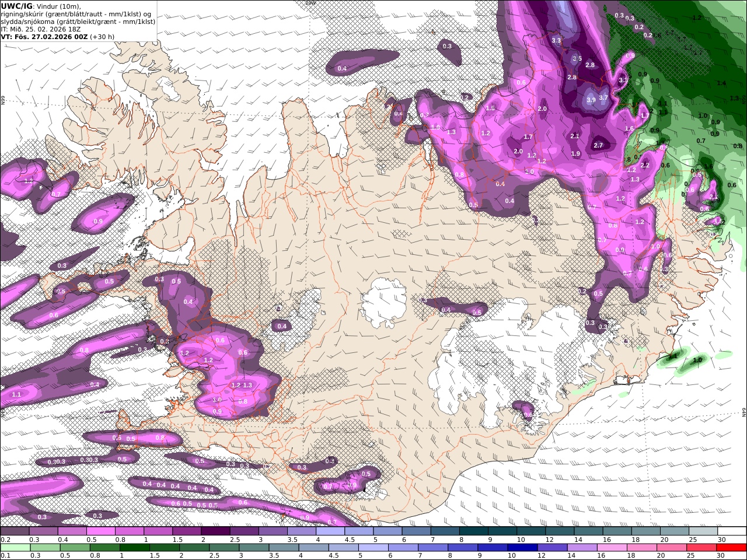Screen dimensions: 747x560
Task: Click the '3.7' snowfall value on the map
Action: 603,98
